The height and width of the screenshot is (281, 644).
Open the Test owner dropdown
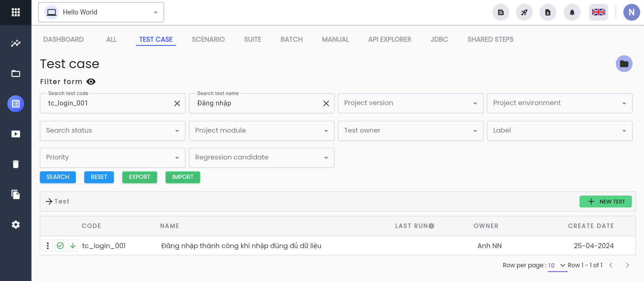(410, 131)
